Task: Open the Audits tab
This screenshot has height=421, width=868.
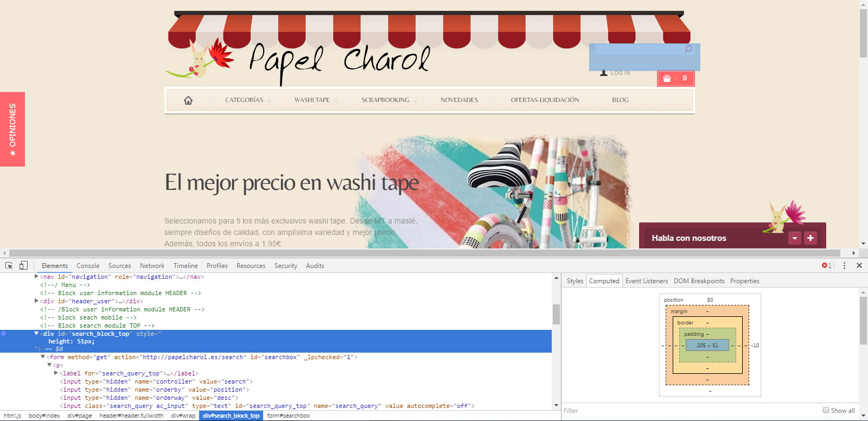Action: (315, 266)
